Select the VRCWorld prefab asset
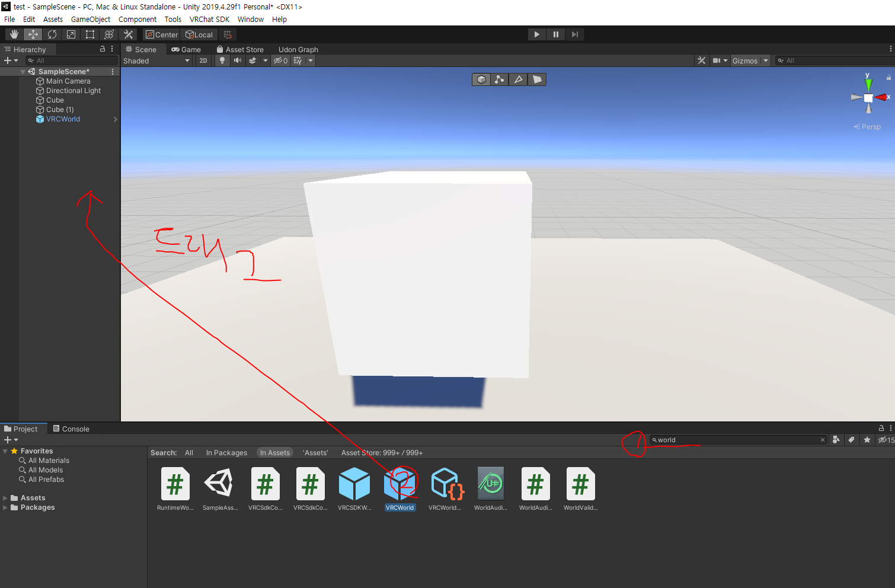 pyautogui.click(x=400, y=489)
